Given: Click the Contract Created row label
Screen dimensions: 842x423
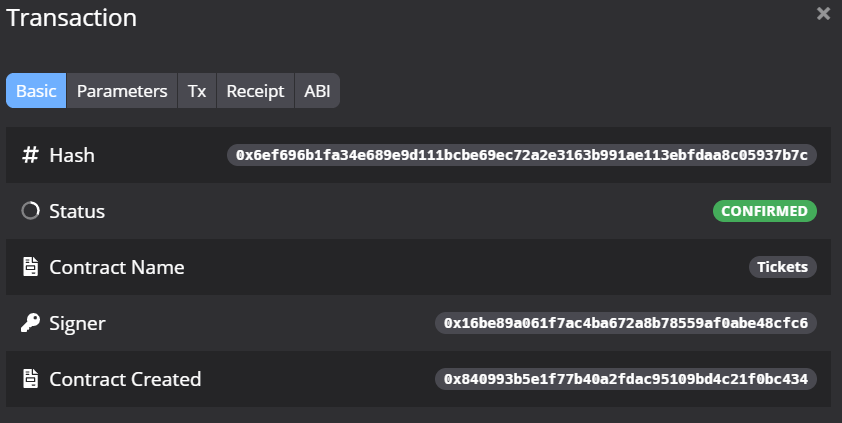Looking at the screenshot, I should click(x=125, y=379).
